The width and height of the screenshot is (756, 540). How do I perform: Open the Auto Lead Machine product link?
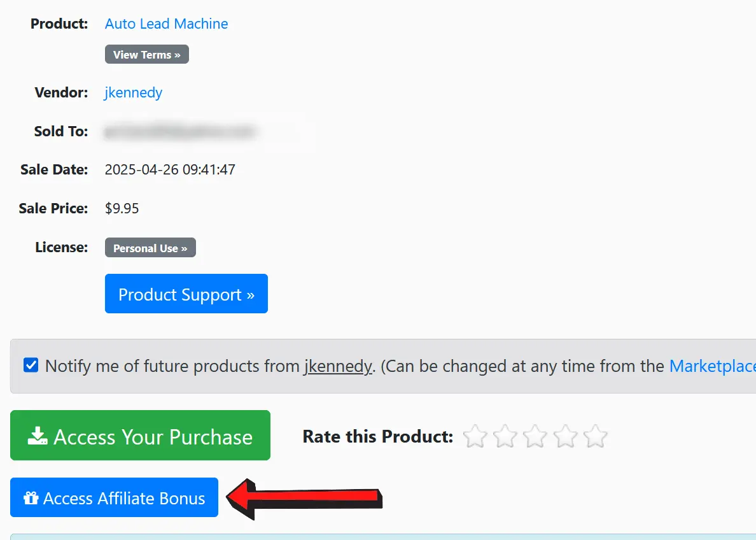(x=166, y=24)
